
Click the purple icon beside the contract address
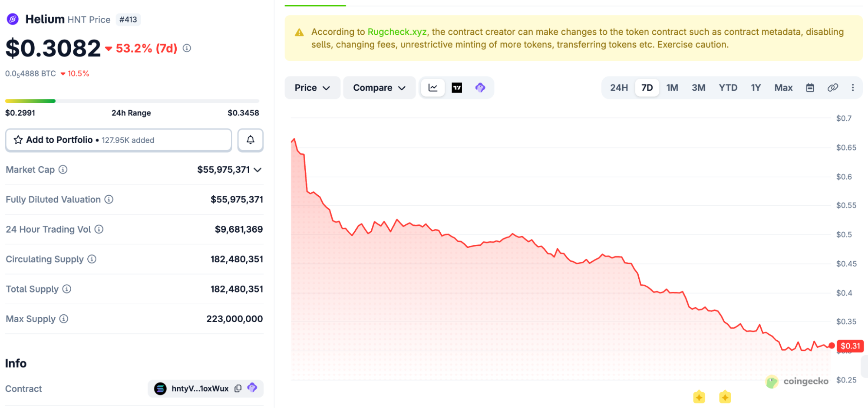coord(252,388)
